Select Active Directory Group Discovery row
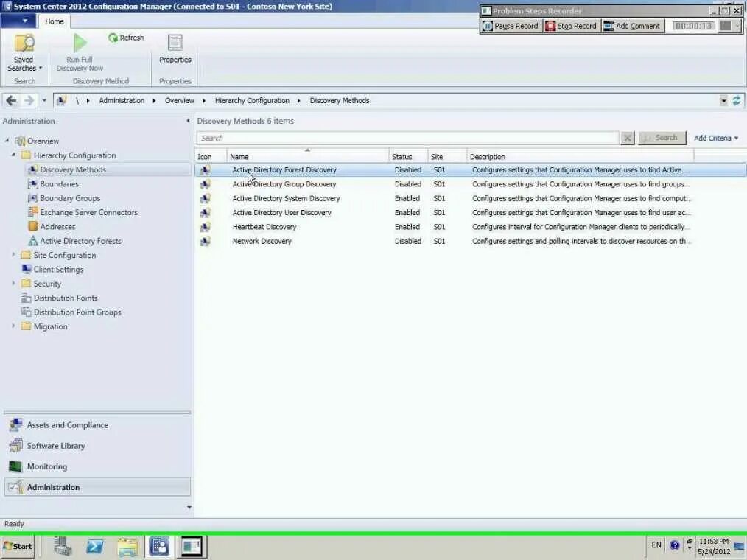This screenshot has width=747, height=560. point(471,184)
